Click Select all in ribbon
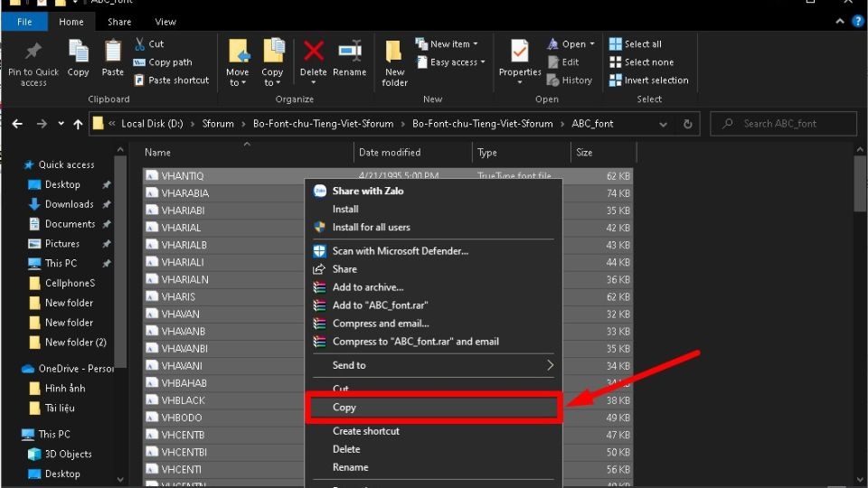The width and height of the screenshot is (868, 488). point(636,43)
